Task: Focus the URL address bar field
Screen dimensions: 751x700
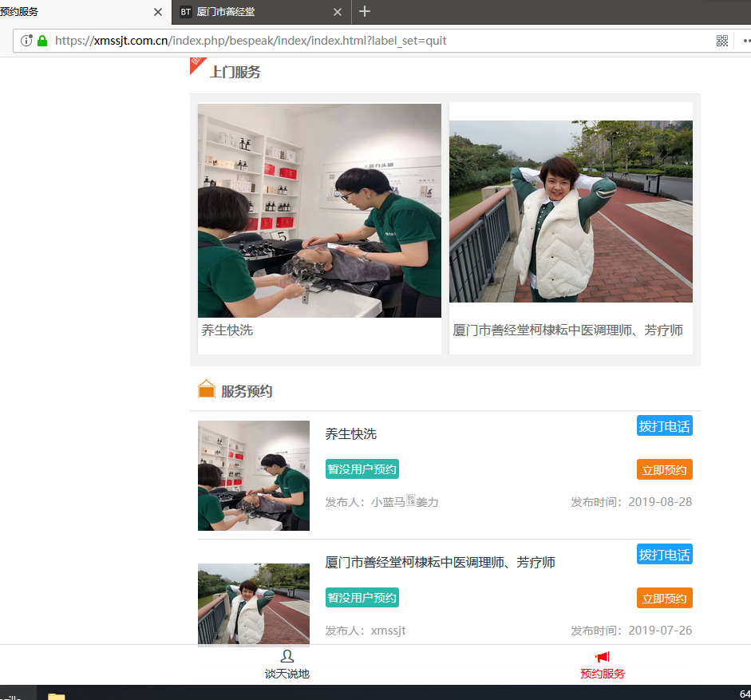Action: point(375,41)
